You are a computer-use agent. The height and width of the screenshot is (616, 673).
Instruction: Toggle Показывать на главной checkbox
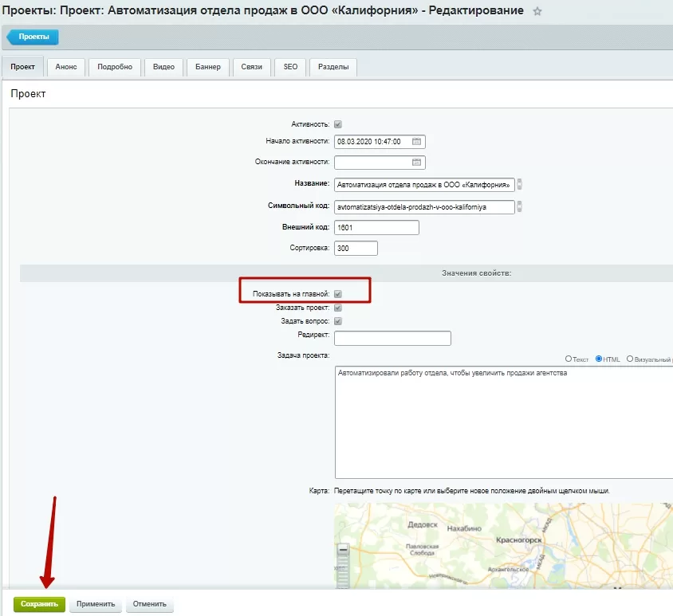tap(338, 294)
